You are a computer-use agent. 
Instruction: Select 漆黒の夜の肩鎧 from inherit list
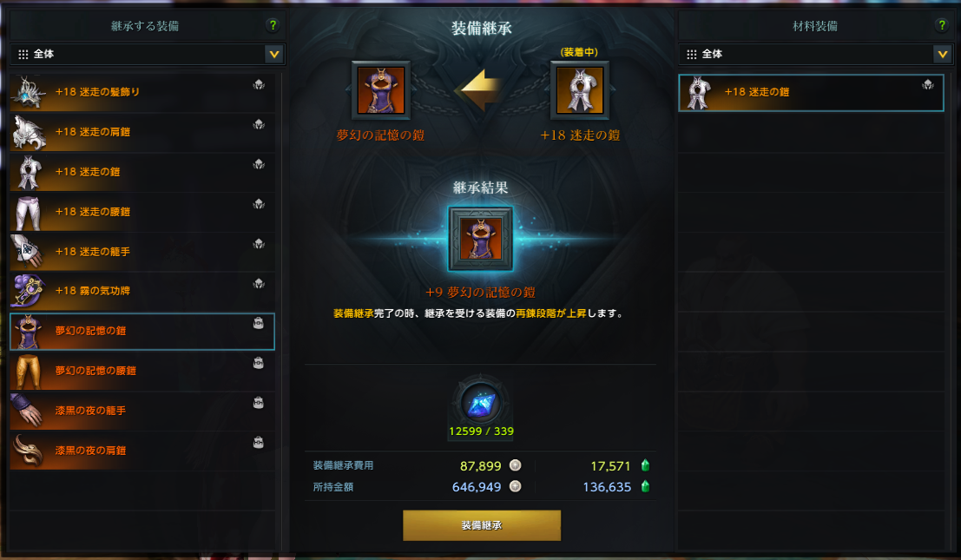coord(142,451)
